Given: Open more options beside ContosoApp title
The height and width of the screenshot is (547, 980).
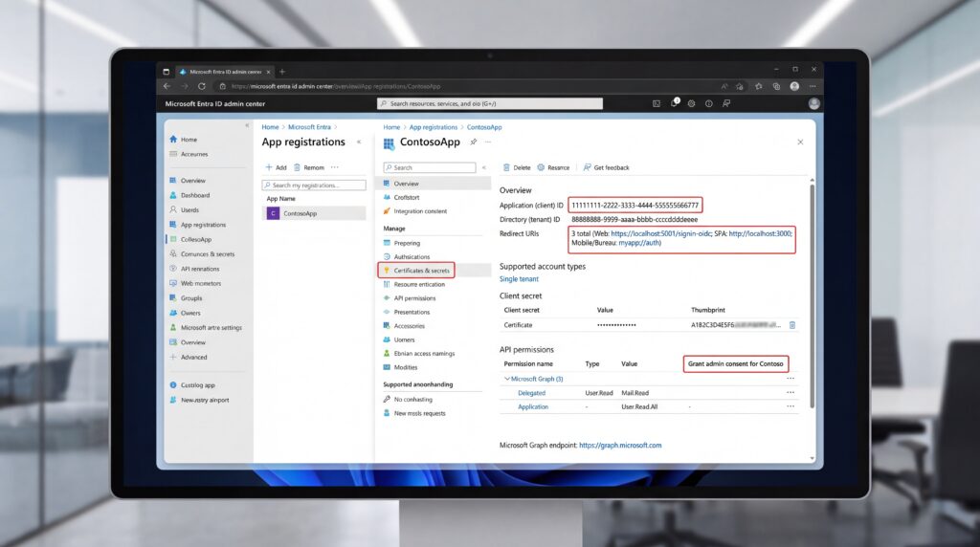Looking at the screenshot, I should click(x=488, y=142).
